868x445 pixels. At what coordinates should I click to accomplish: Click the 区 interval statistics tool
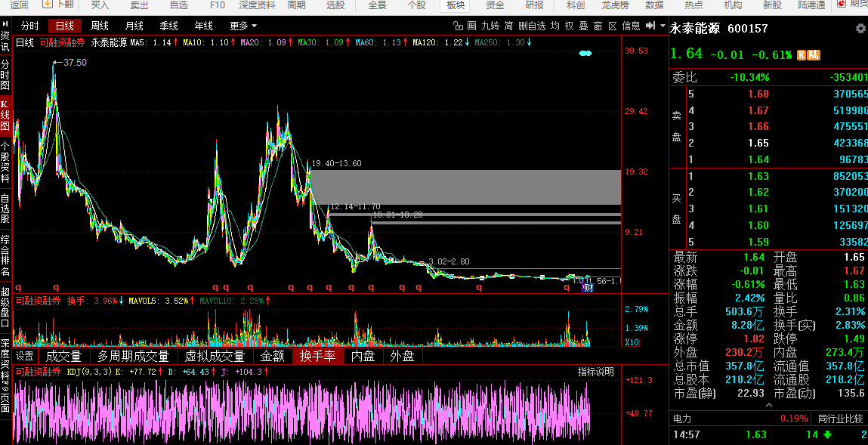tap(613, 26)
